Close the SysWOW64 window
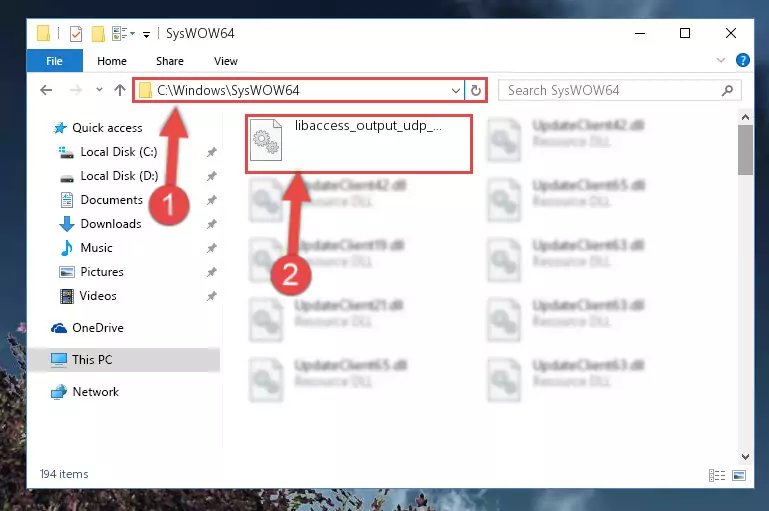 click(730, 33)
